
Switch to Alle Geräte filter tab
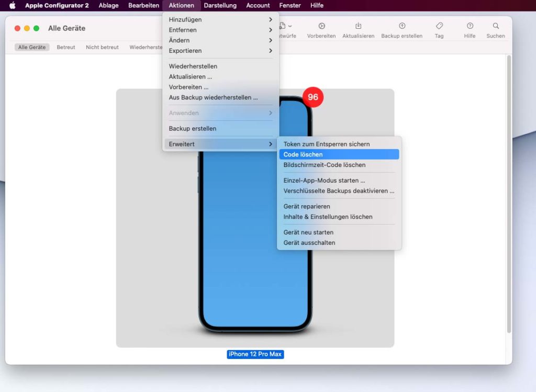point(32,47)
